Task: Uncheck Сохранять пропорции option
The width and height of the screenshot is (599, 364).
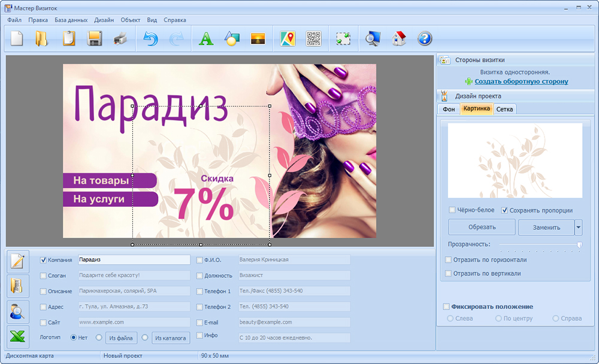Action: point(504,210)
